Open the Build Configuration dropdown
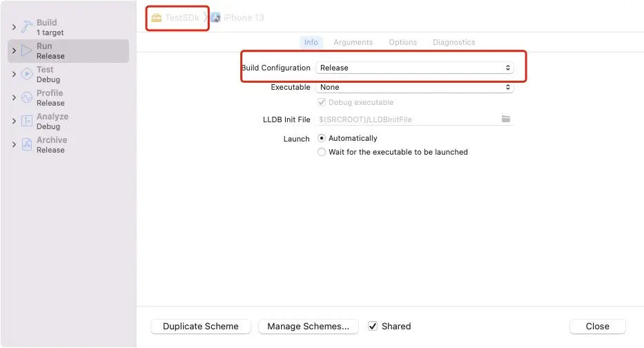The width and height of the screenshot is (644, 348). [414, 68]
